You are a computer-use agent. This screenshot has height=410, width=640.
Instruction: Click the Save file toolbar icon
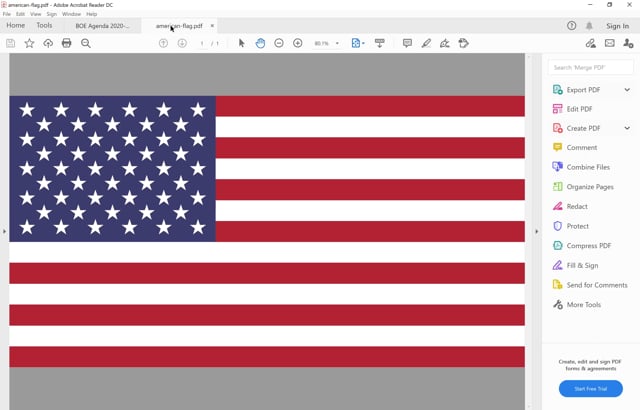(x=11, y=43)
